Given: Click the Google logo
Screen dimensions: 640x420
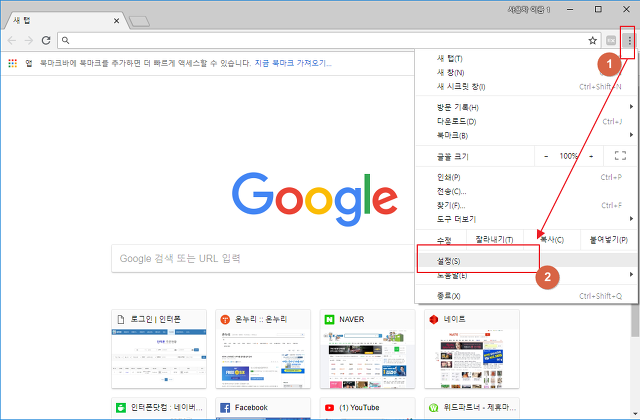Looking at the screenshot, I should pos(315,199).
